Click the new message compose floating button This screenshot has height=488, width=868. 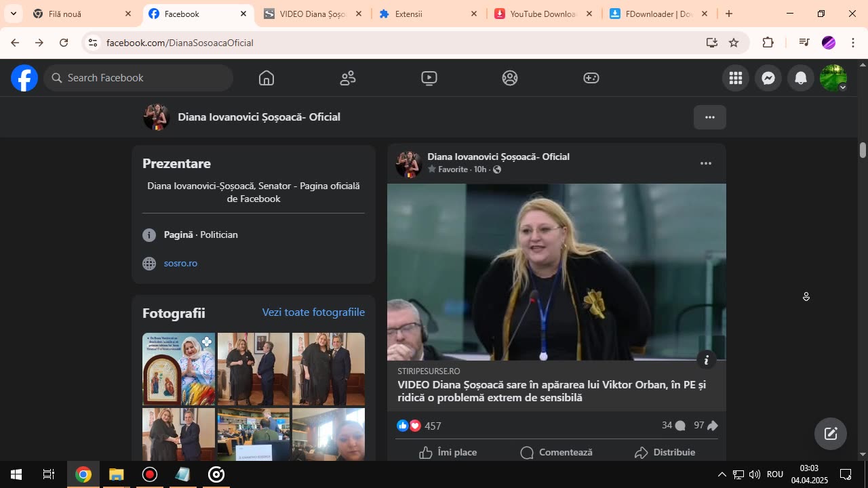tap(831, 434)
